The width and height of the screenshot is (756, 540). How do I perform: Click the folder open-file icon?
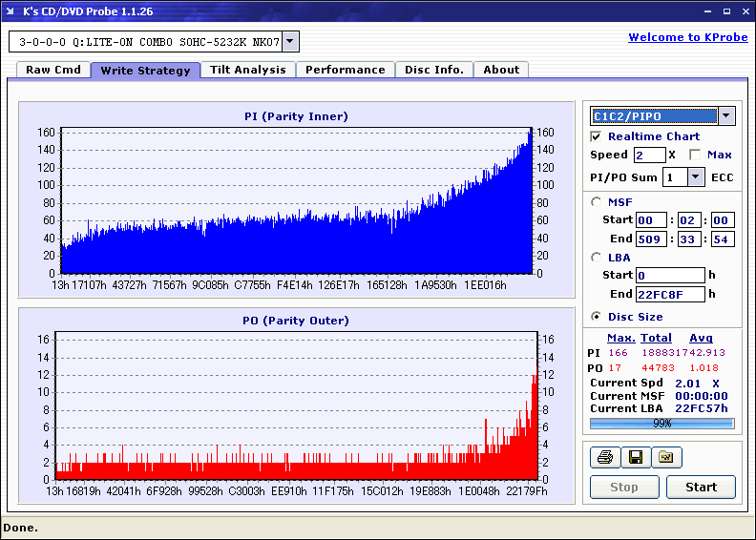click(666, 457)
